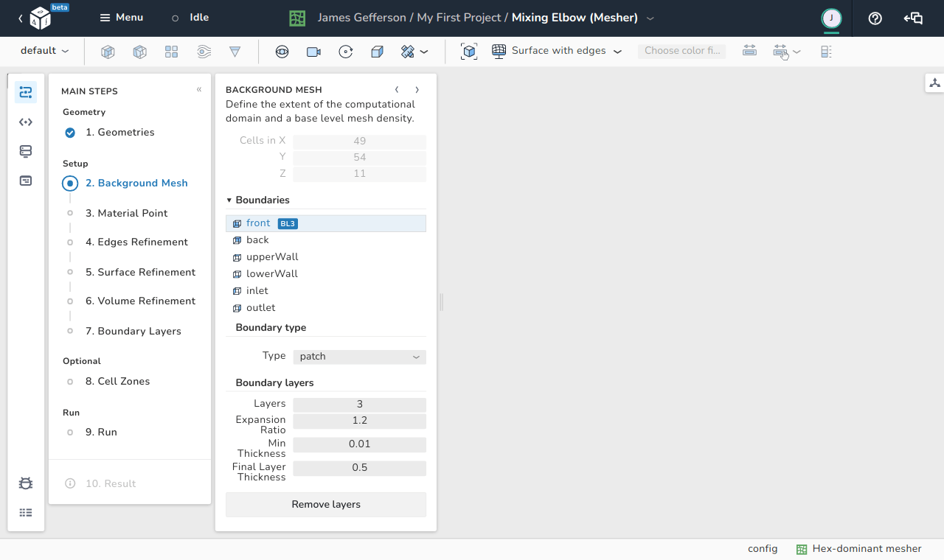Click the BL3 badge on front
This screenshot has height=560, width=944.
(x=288, y=223)
